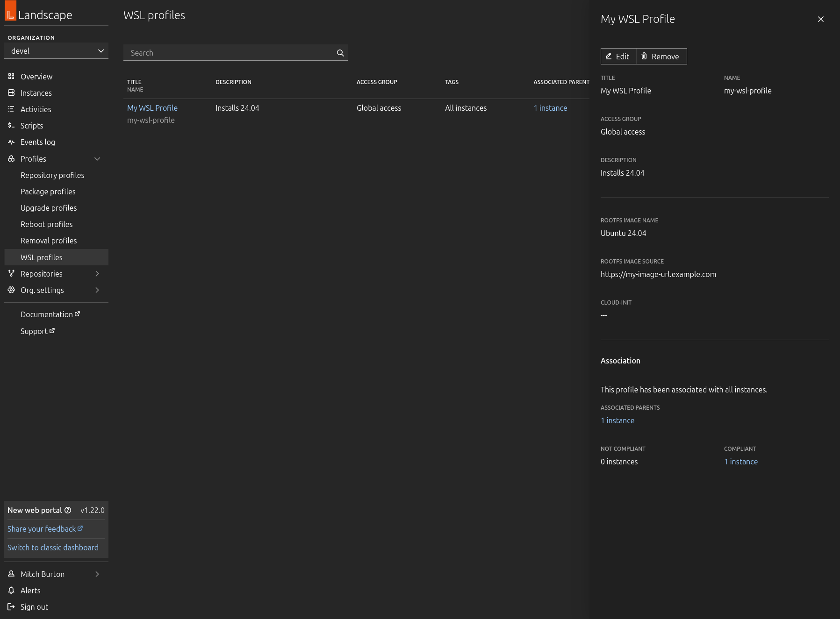Click 1 instance under Associated Parents
This screenshot has width=840, height=619.
[x=617, y=420]
